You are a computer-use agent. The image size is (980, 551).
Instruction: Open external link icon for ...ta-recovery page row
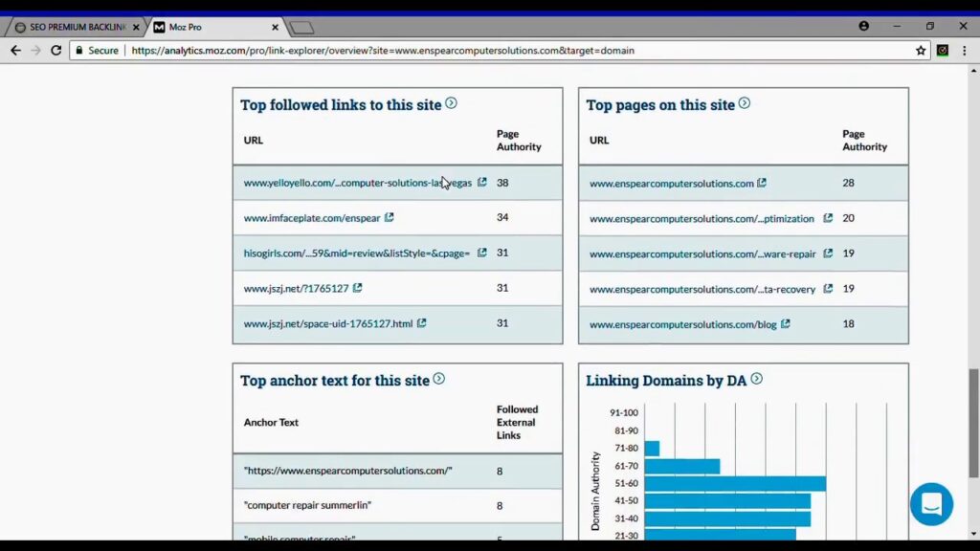pos(828,288)
